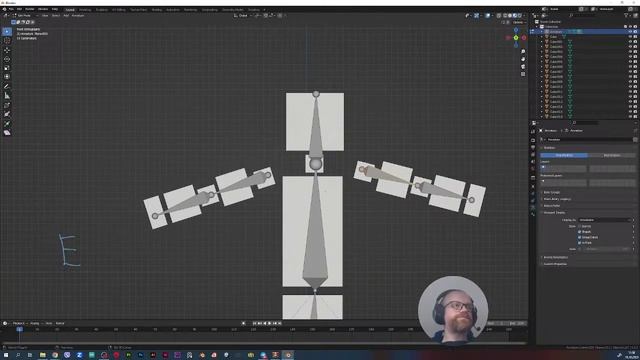Toggle render visibility camera icon for Collection
Screen dimensions: 640x360
pyautogui.click(x=635, y=27)
